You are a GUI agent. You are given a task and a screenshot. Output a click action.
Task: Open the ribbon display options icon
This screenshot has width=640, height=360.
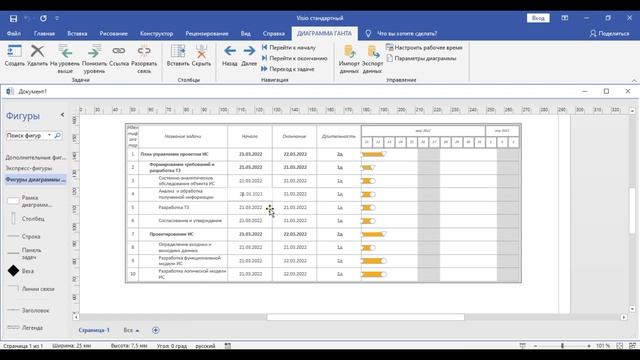564,18
